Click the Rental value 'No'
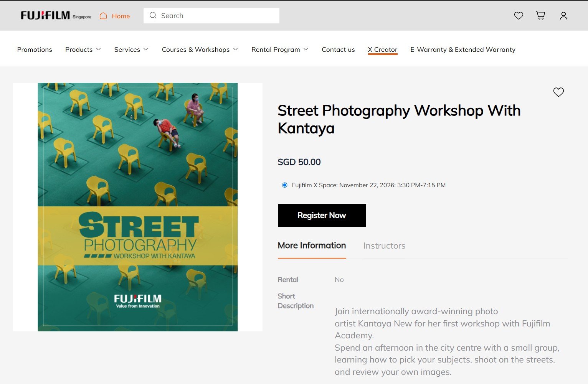The width and height of the screenshot is (588, 384). coord(339,280)
